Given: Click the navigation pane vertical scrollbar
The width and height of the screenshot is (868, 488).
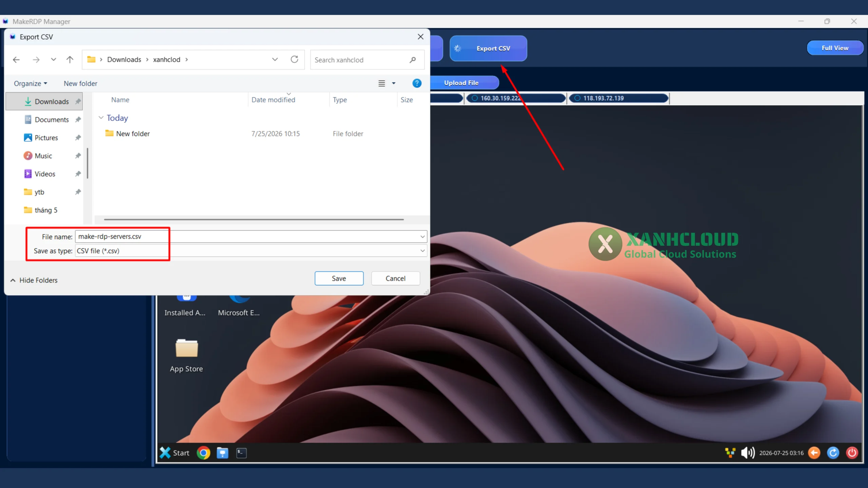Looking at the screenshot, I should [x=87, y=163].
